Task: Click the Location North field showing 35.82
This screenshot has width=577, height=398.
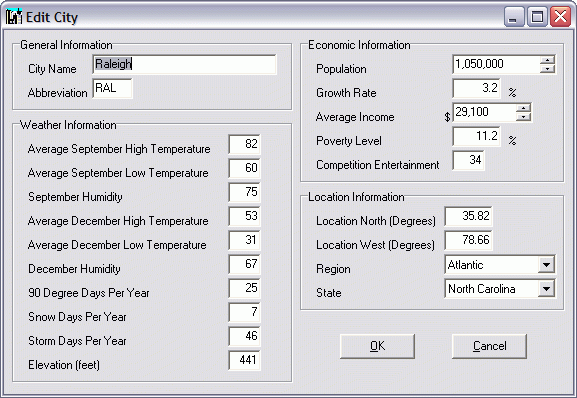Action: click(468, 216)
